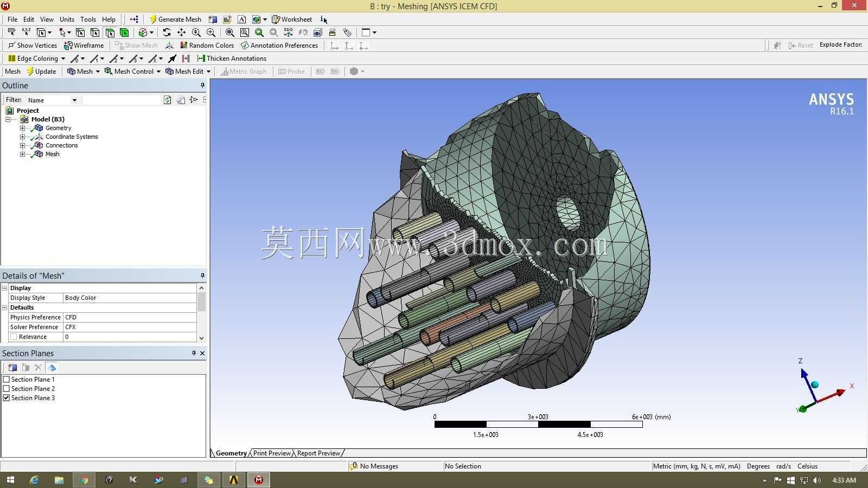Select the Edge selection filter icon
Image resolution: width=868 pixels, height=488 pixels.
point(95,33)
